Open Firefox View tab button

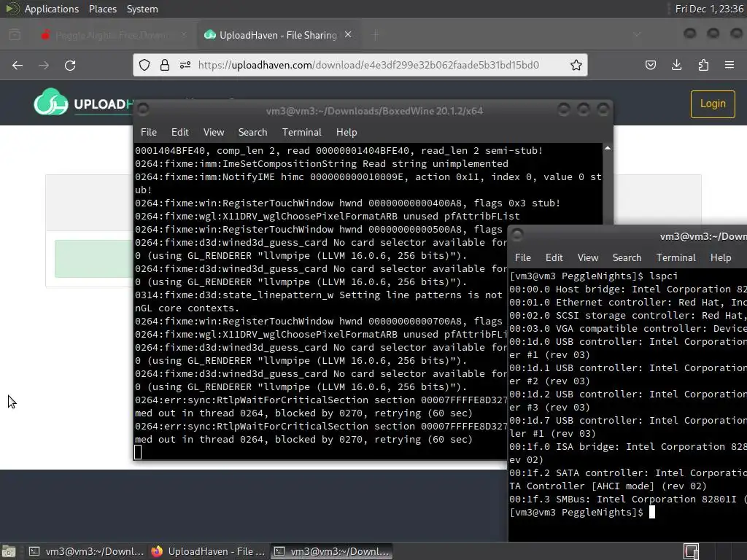point(15,35)
